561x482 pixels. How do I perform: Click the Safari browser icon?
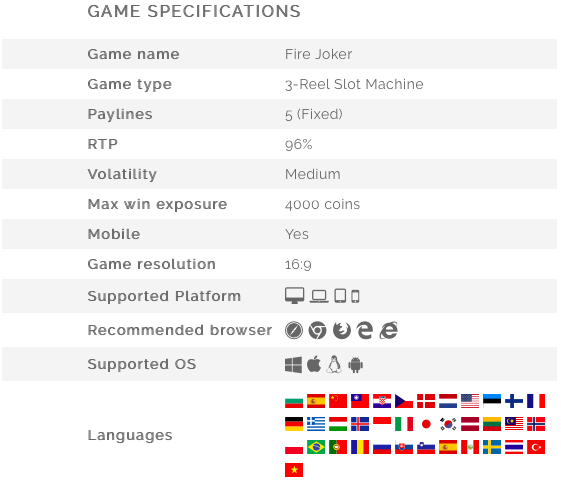(x=294, y=330)
